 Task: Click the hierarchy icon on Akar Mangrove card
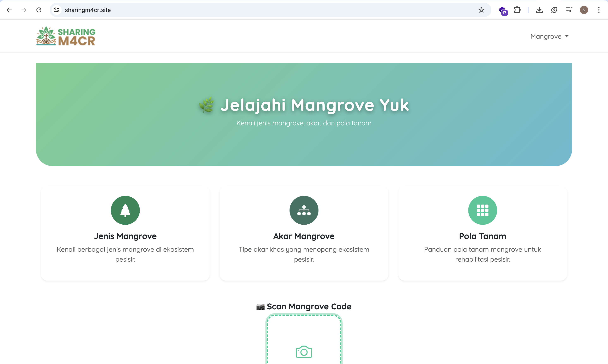tap(304, 210)
